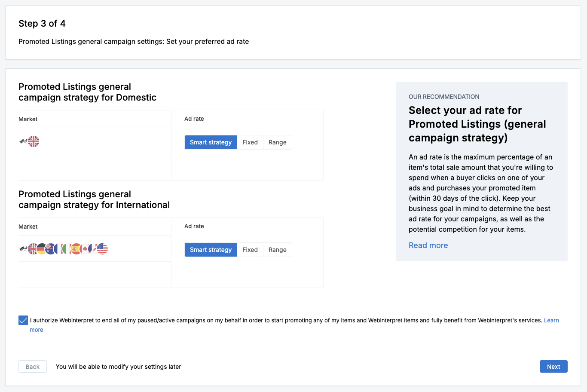587x392 pixels.
Task: Select Smart strategy for Domestic ad rate
Action: click(211, 142)
